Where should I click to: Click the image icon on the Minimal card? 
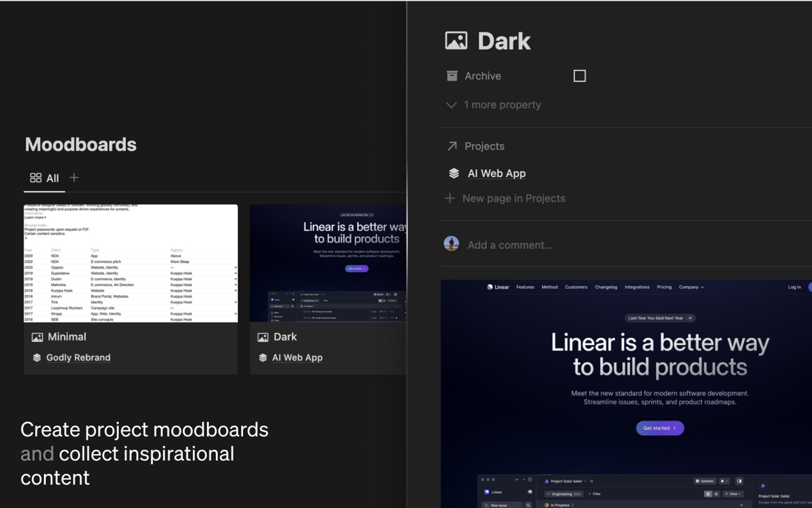coord(37,337)
